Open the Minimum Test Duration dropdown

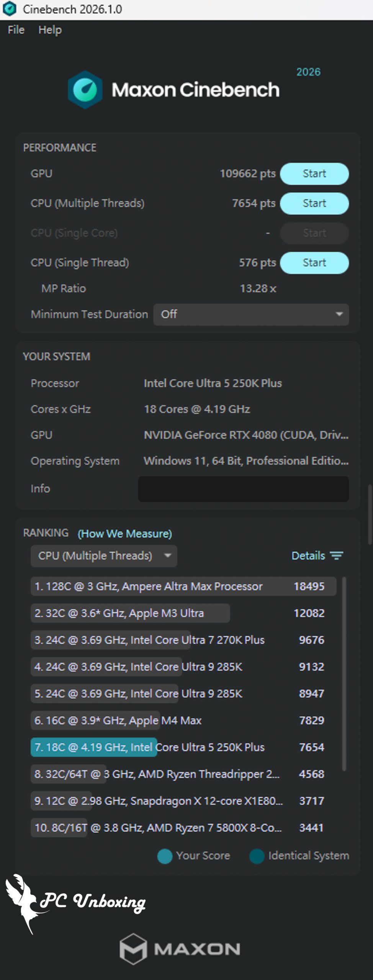251,314
